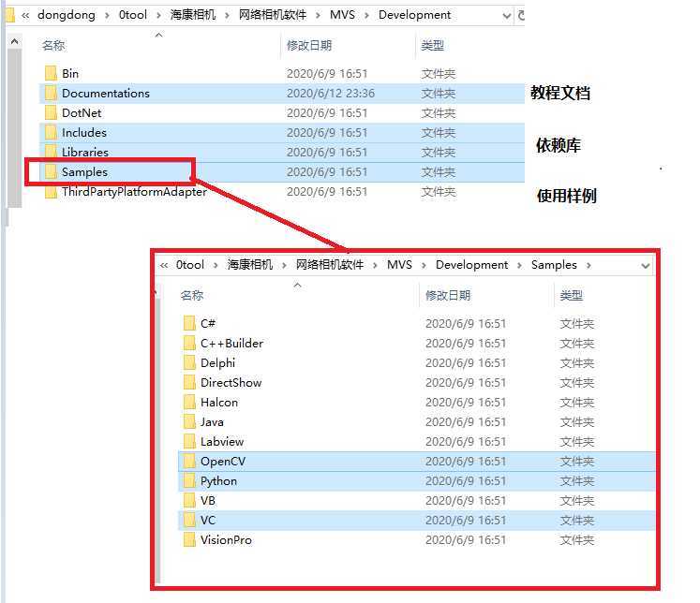
Task: Click the VC folder icon
Action: 189,520
